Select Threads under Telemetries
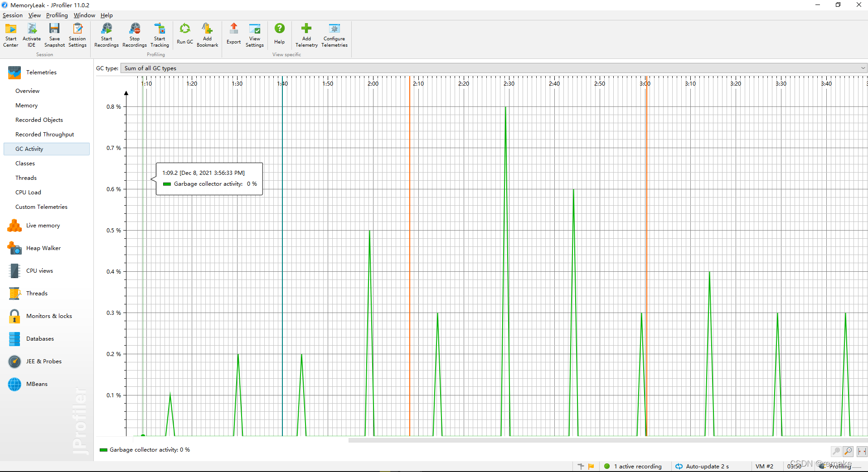Screen dimensions: 868x472 click(26, 178)
